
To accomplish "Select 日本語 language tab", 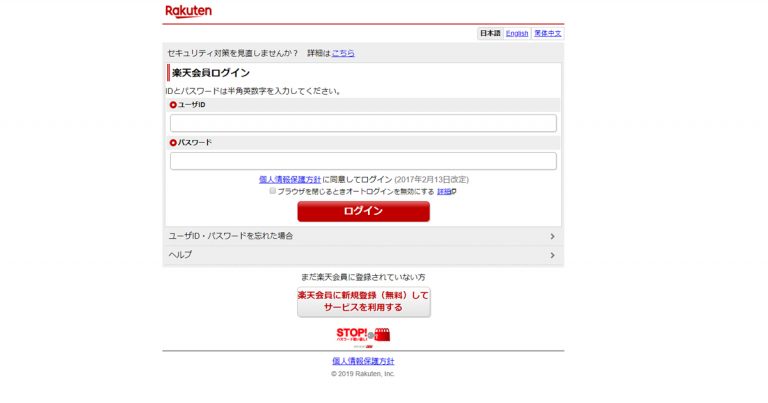I will coord(490,33).
